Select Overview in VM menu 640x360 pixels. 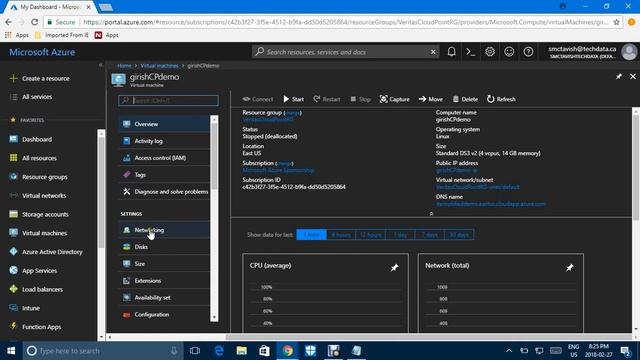click(164, 124)
